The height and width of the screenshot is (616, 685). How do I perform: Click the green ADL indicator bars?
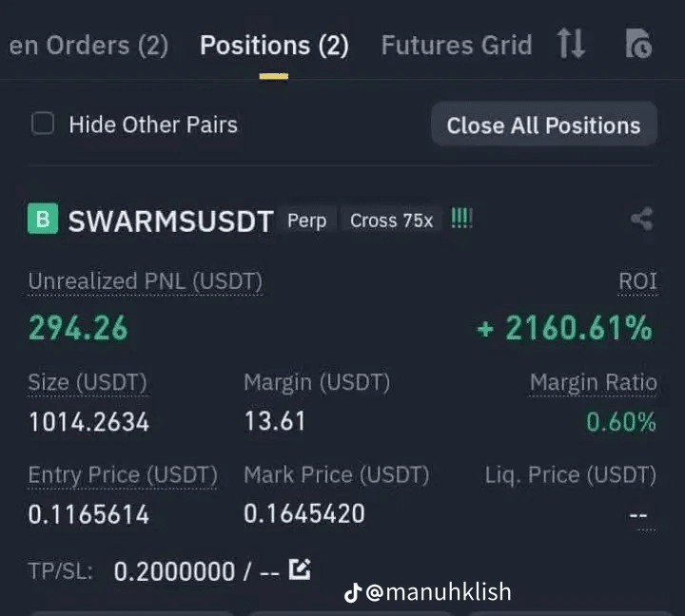(461, 218)
